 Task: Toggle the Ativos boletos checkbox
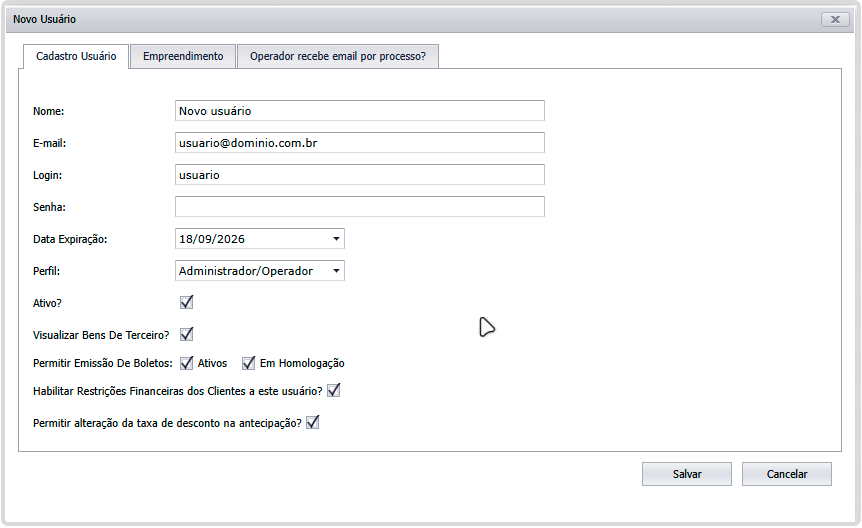click(186, 363)
